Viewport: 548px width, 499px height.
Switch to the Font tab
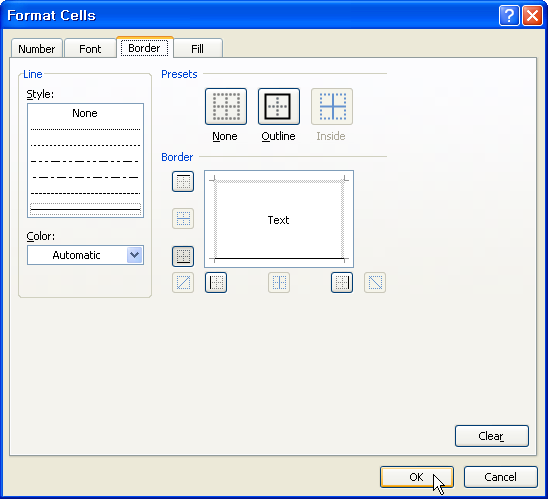pos(90,49)
